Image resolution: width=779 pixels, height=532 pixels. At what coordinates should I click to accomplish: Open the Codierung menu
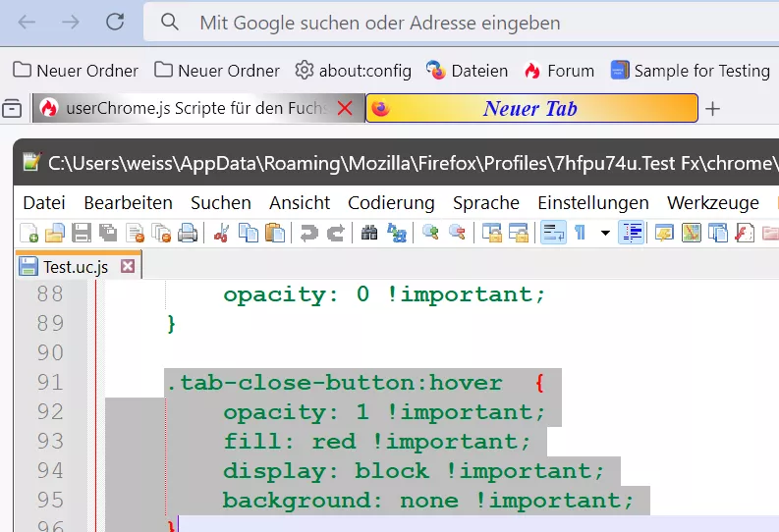pos(392,203)
